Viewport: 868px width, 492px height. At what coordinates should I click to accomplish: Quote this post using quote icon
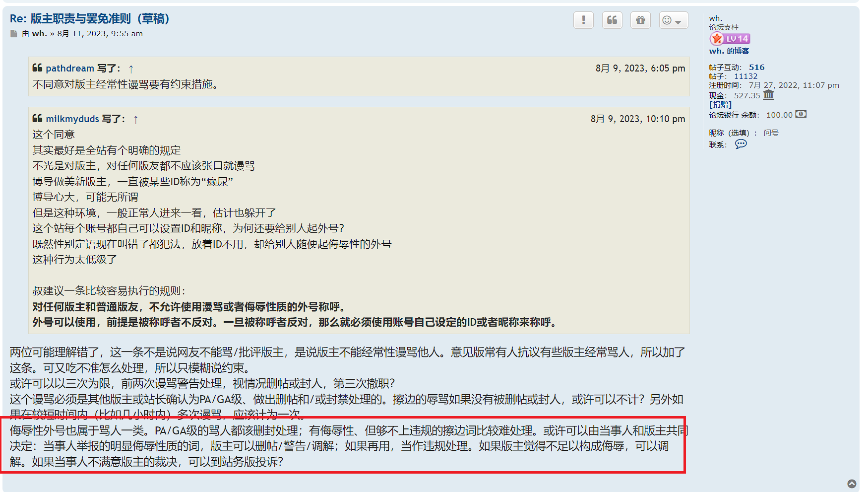(x=612, y=20)
